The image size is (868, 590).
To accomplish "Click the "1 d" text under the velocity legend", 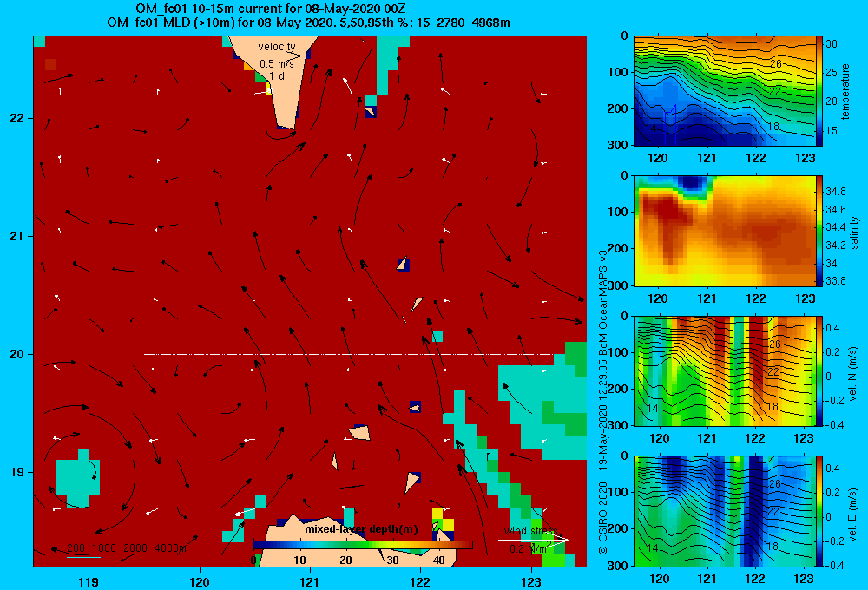I will click(277, 75).
